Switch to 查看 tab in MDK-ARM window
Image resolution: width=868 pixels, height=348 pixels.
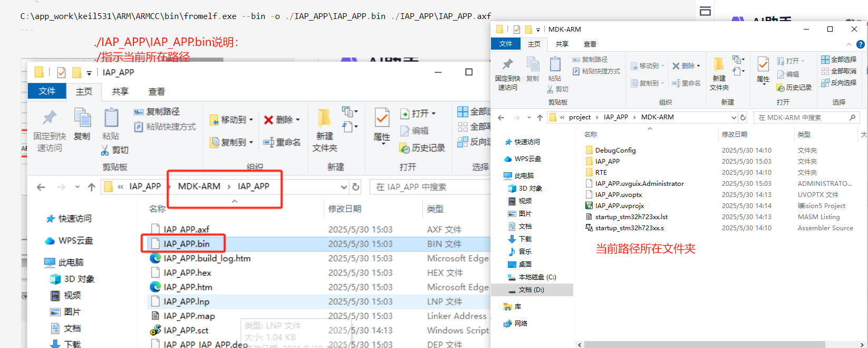590,44
